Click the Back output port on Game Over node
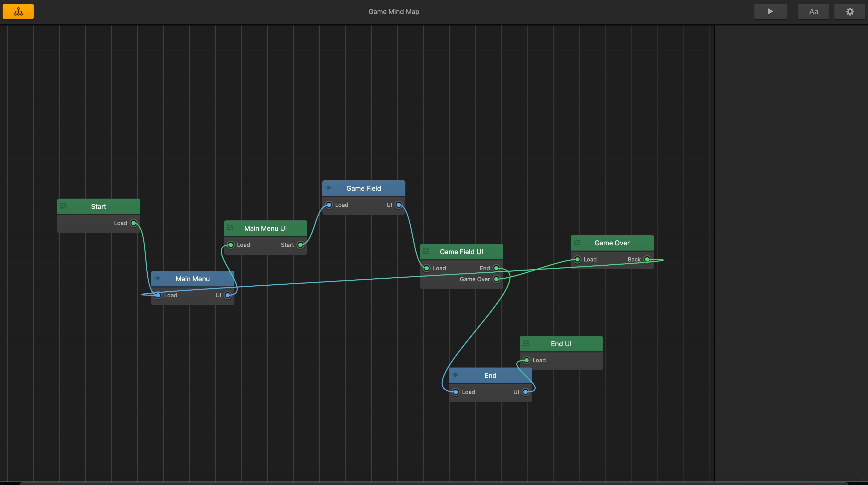The width and height of the screenshot is (868, 485). [x=647, y=259]
